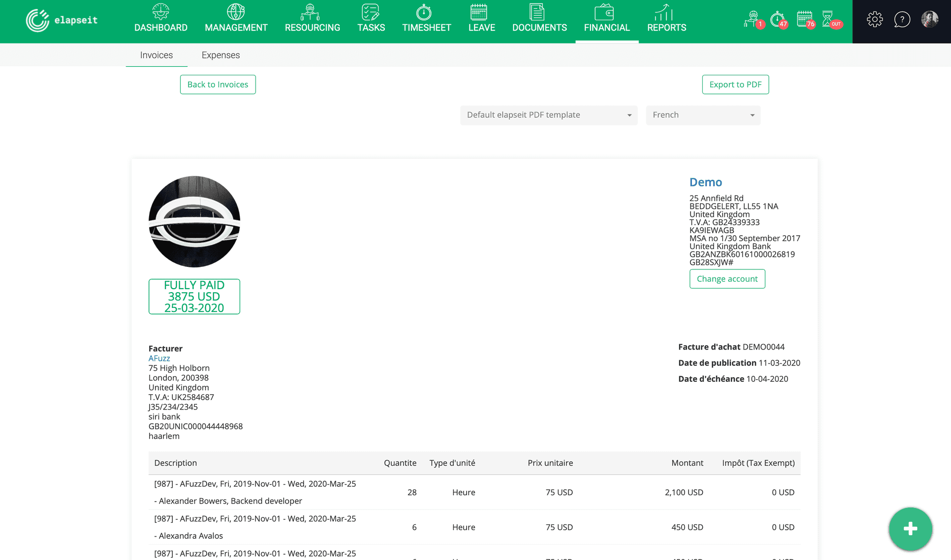The image size is (951, 560).
Task: Navigate to Reports section
Action: (x=666, y=20)
